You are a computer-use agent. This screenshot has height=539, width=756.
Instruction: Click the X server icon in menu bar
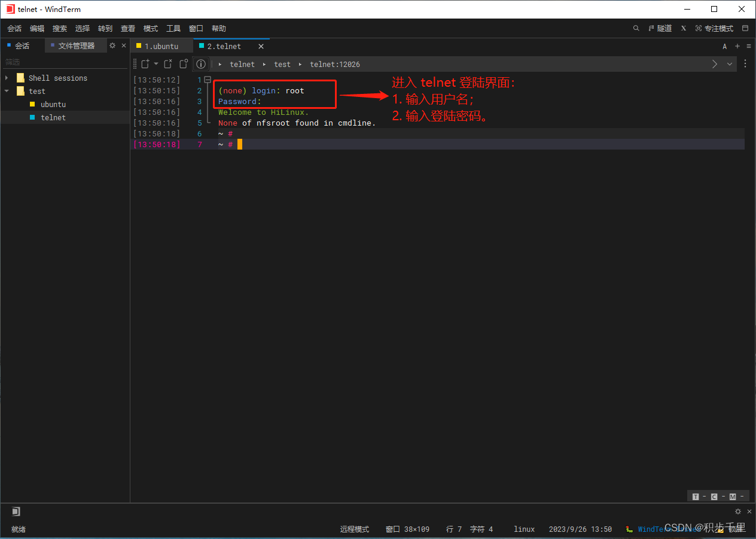pyautogui.click(x=683, y=28)
